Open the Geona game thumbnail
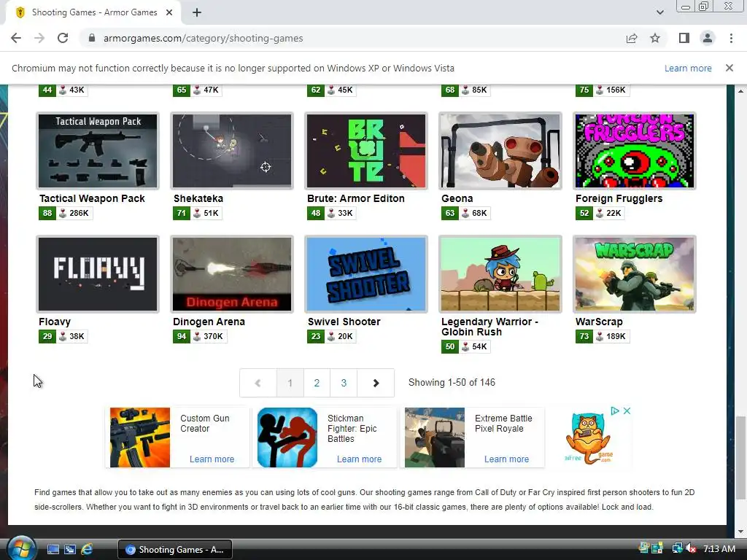This screenshot has height=560, width=747. coord(500,151)
